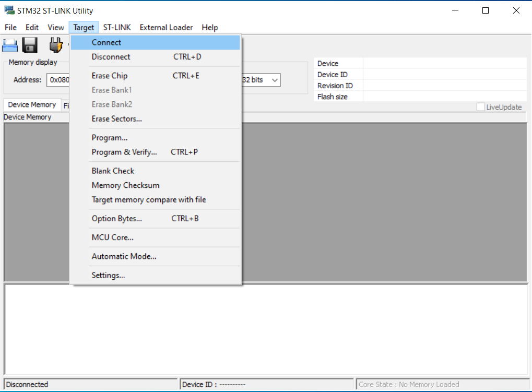Open the External Loader menu
Image resolution: width=532 pixels, height=392 pixels.
(166, 28)
